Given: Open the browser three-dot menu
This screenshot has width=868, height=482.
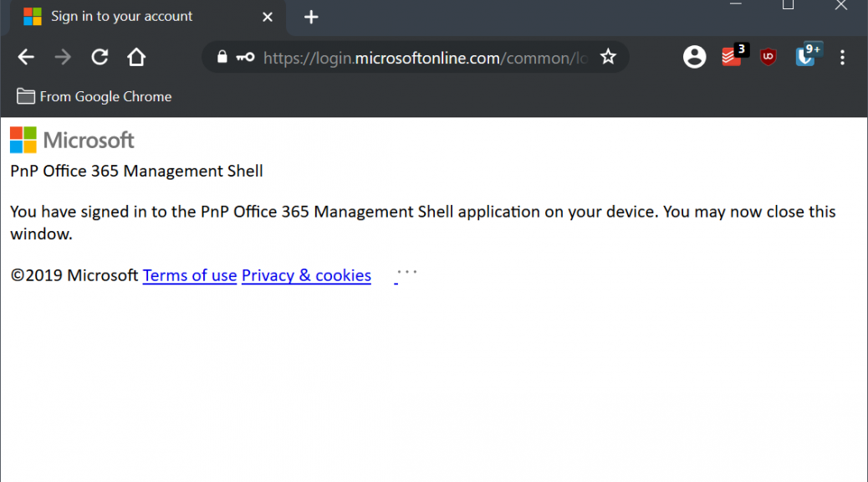Looking at the screenshot, I should [842, 57].
